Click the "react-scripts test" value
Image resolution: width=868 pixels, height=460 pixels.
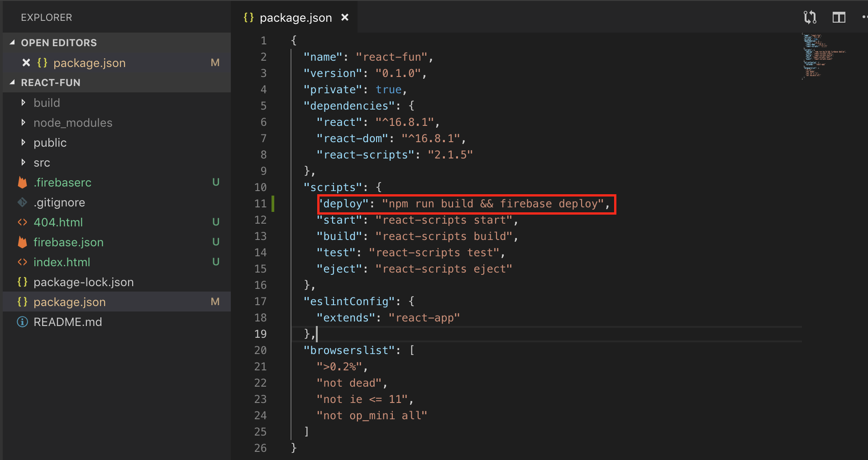coord(434,253)
